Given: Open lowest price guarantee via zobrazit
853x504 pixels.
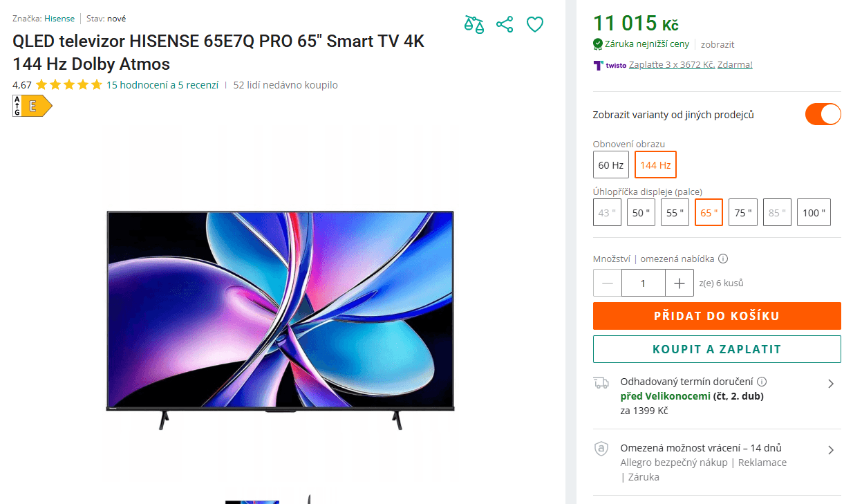Looking at the screenshot, I should [x=717, y=44].
